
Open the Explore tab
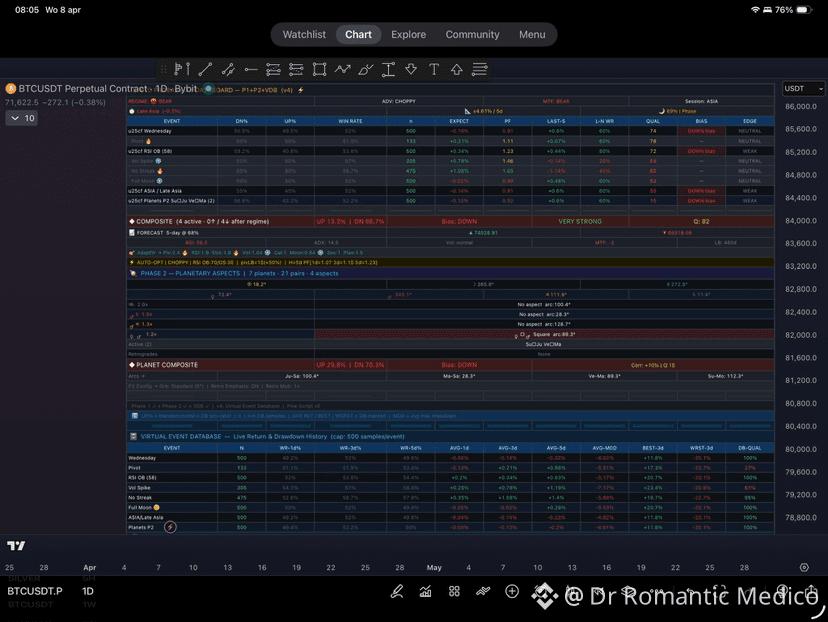tap(408, 34)
